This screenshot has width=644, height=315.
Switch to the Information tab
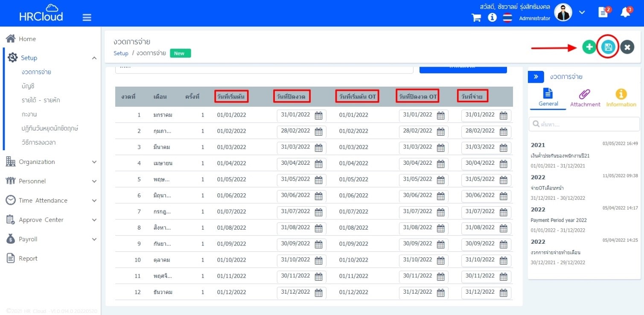coord(621,98)
